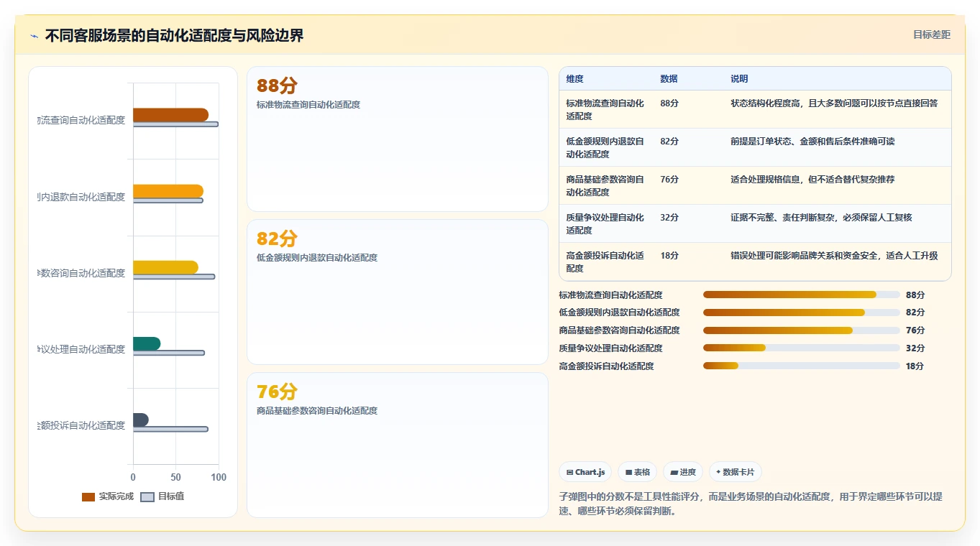The width and height of the screenshot is (980, 546).
Task: Click the footer note starting 子弹图中的分数
Action: click(751, 504)
